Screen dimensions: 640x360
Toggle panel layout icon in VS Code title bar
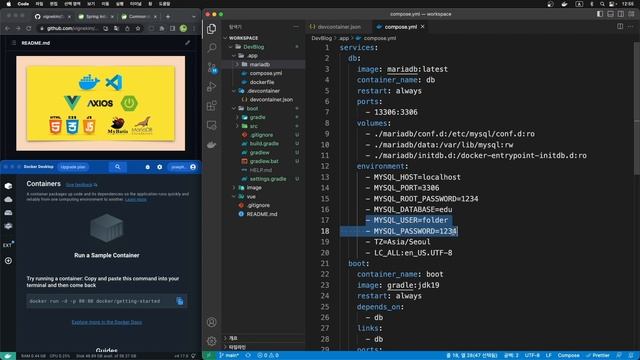[610, 14]
